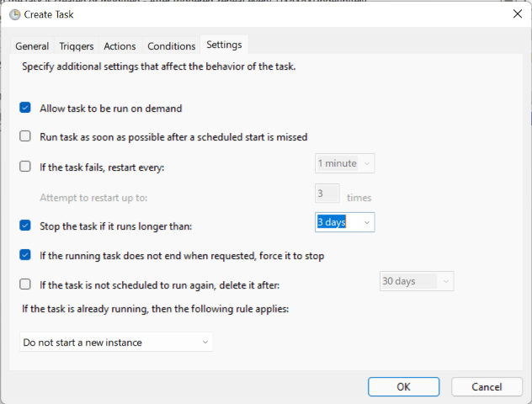This screenshot has height=404, width=532.
Task: Click the restart attempts number field
Action: (327, 194)
